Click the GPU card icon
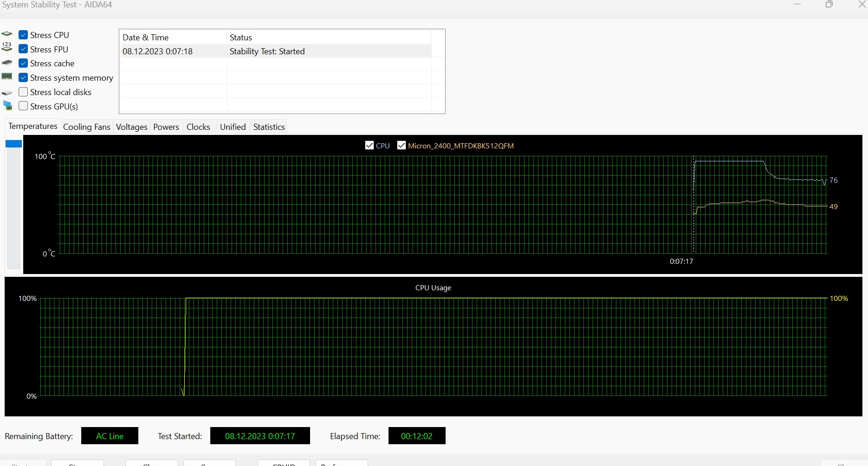 pyautogui.click(x=8, y=106)
